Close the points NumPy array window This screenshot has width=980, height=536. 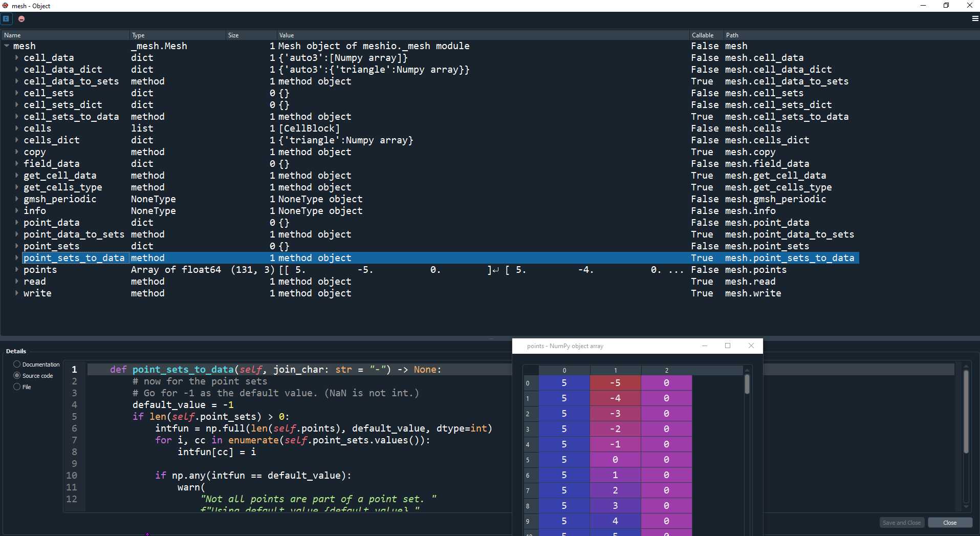[x=751, y=346]
